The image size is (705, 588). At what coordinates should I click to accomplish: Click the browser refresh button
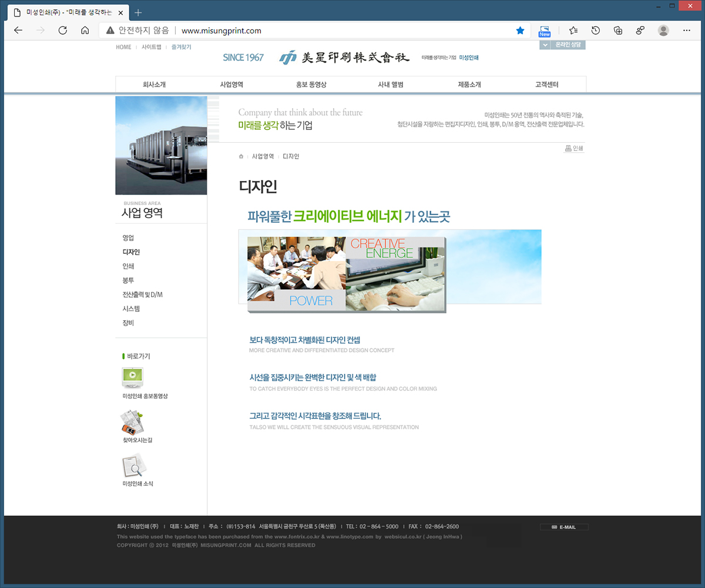tap(62, 31)
